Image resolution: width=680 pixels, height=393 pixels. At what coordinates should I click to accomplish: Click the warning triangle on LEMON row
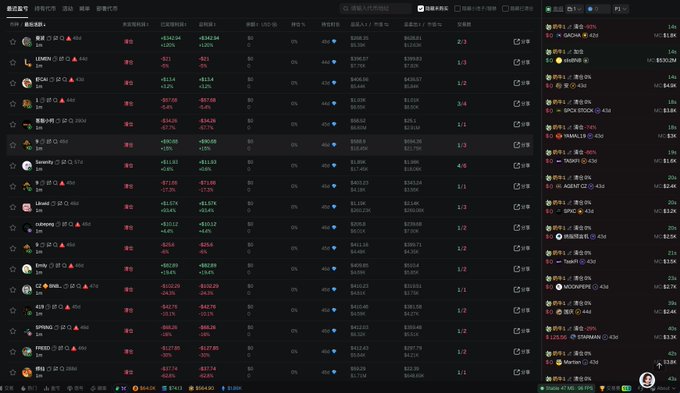click(75, 59)
